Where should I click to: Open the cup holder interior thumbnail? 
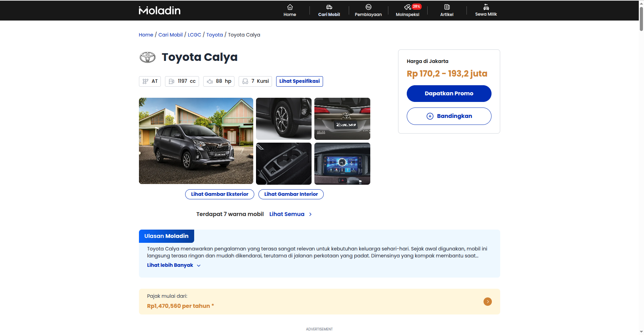[x=284, y=163]
